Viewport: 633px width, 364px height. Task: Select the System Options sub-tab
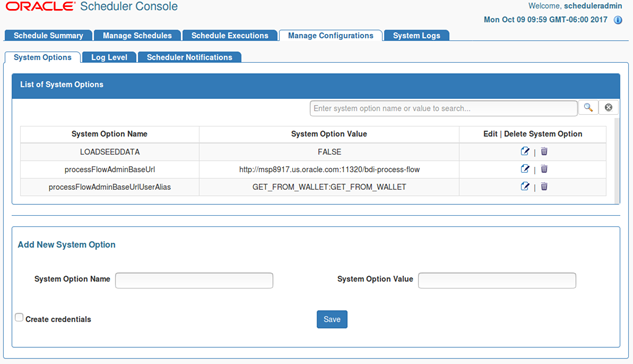(x=42, y=57)
